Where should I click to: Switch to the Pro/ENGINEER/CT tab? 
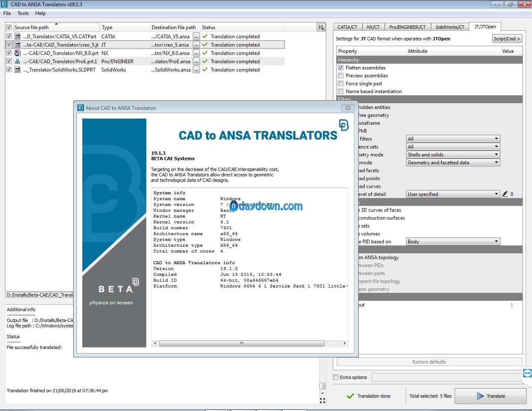407,27
